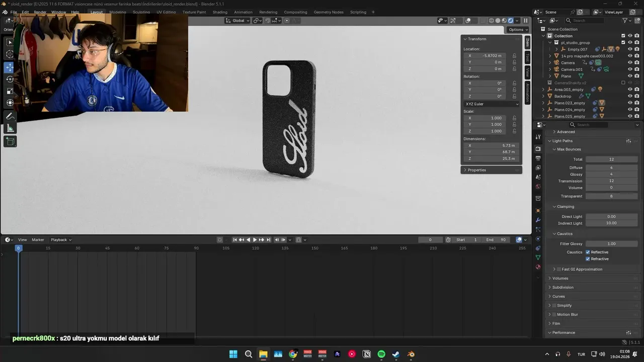This screenshot has height=362, width=644.
Task: Expand the Backdrop tree item
Action: tap(543, 96)
